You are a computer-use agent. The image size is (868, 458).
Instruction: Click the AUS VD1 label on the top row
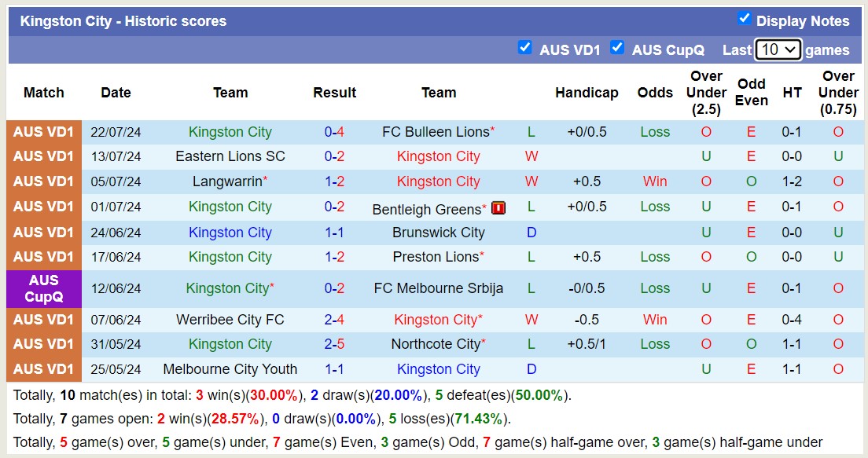pyautogui.click(x=43, y=131)
